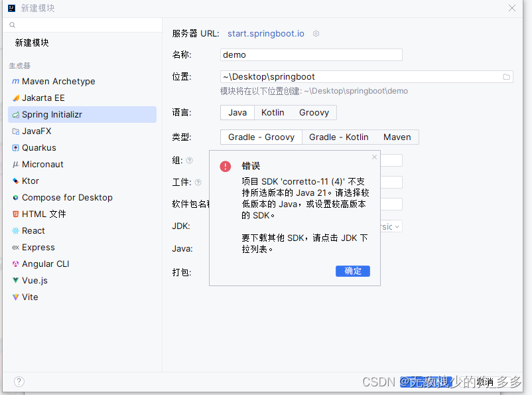This screenshot has width=532, height=395.
Task: Click the Quarkus icon
Action: click(16, 148)
